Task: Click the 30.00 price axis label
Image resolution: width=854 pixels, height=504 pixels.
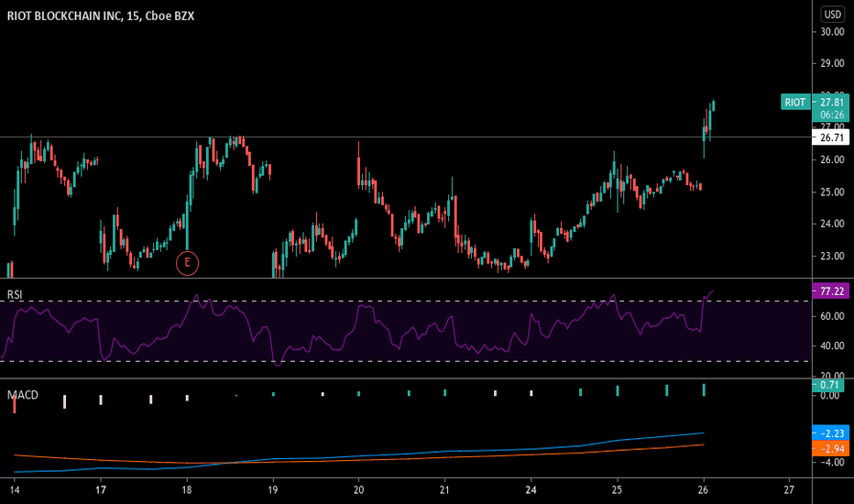Action: pyautogui.click(x=832, y=31)
